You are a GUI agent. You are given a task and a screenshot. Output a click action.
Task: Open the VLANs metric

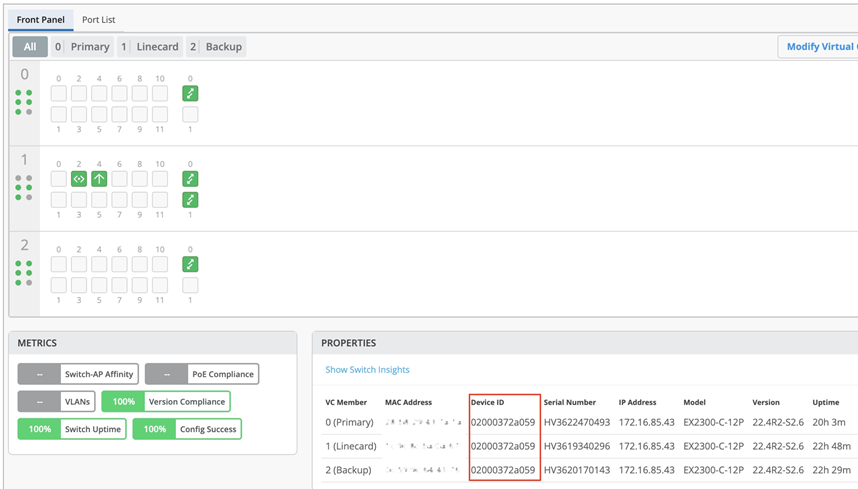point(56,401)
